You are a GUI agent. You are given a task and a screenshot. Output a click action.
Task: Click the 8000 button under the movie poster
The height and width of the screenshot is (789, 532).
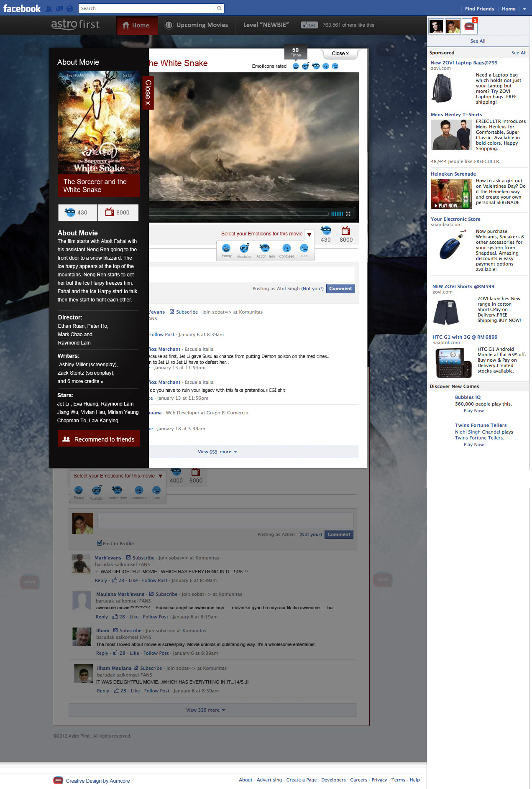point(118,212)
